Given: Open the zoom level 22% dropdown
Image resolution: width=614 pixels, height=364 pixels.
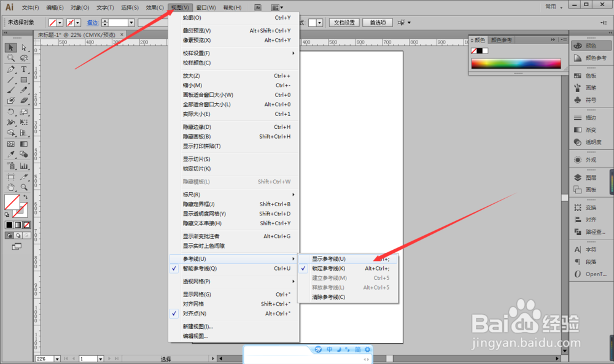Looking at the screenshot, I should [x=57, y=358].
